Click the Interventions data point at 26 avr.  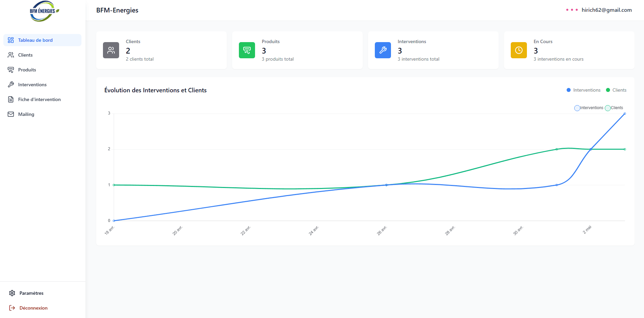click(386, 185)
